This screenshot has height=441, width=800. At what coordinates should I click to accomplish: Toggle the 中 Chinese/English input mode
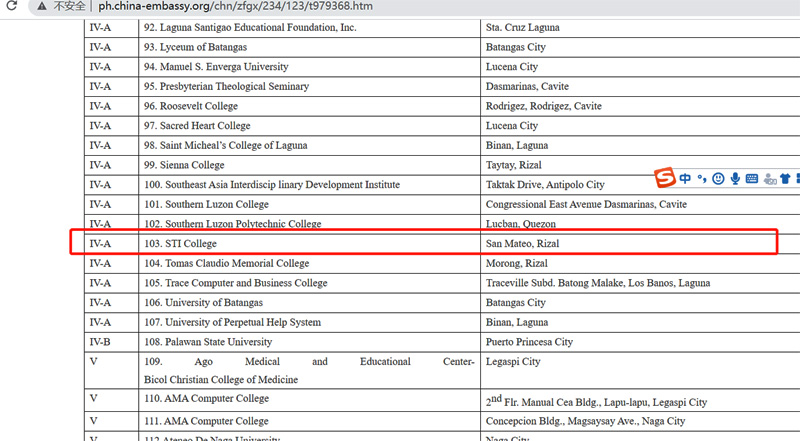pyautogui.click(x=685, y=178)
